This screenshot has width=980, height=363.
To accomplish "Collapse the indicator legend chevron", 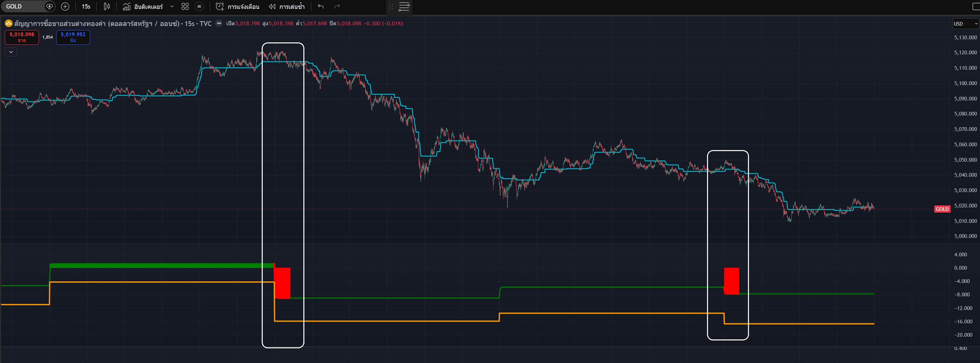I will pyautogui.click(x=11, y=52).
